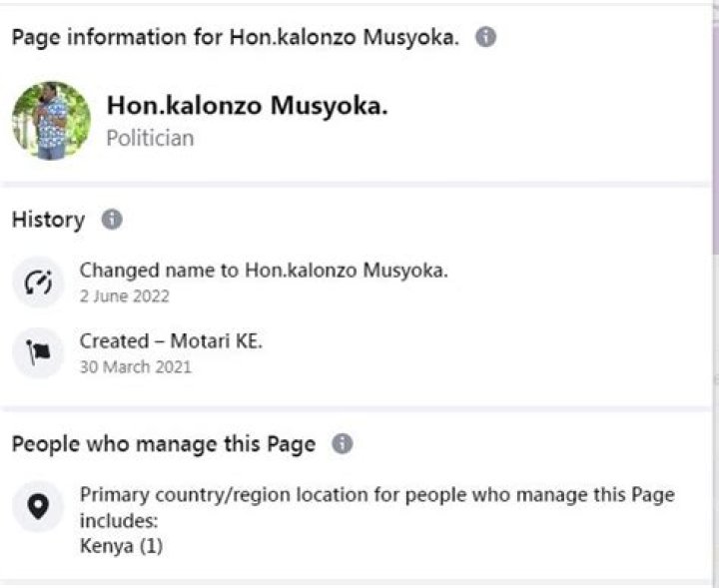
Task: Click info icon beside Page information title
Action: [485, 38]
